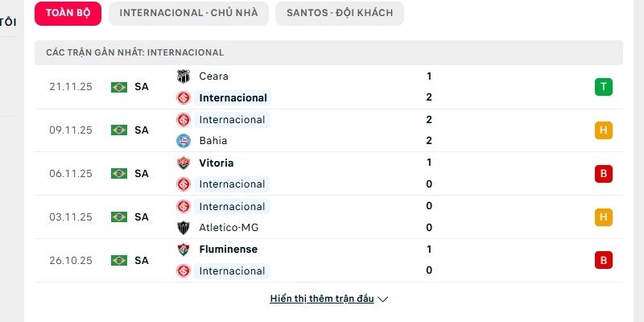The image size is (644, 322).
Task: Click Hiển thị thêm trận đấu link
Action: (322, 299)
